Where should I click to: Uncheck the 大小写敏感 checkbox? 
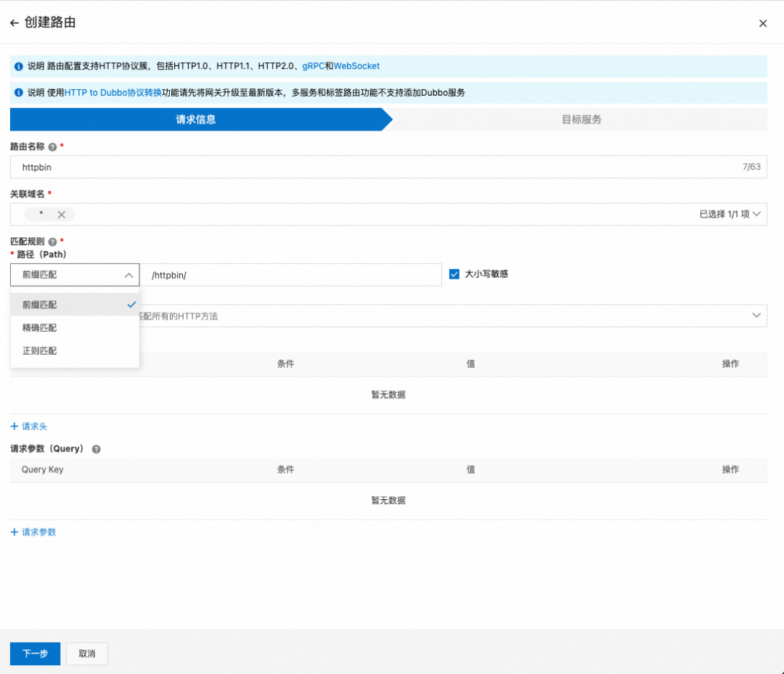[454, 274]
